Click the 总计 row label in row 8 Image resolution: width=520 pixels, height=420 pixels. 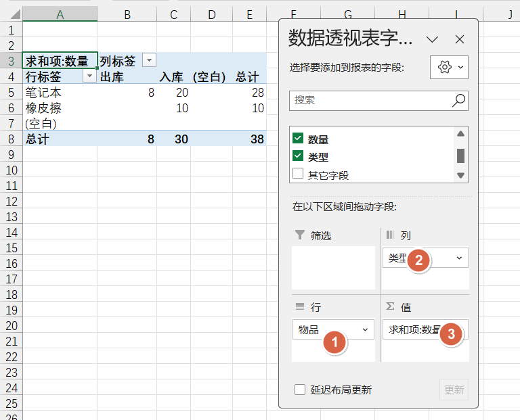coord(60,139)
